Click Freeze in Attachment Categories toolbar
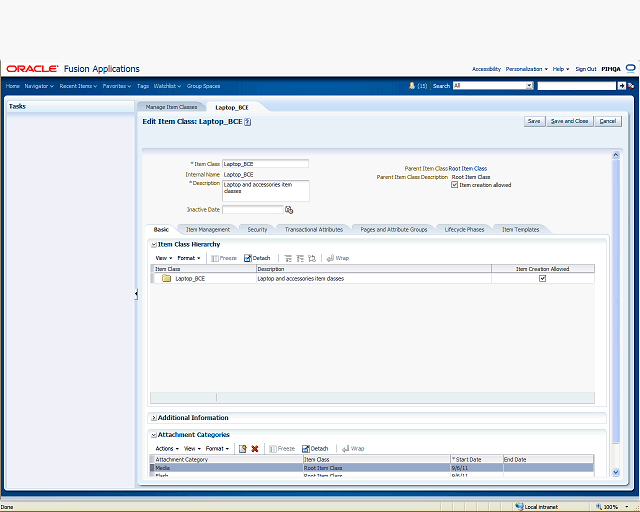 click(282, 449)
